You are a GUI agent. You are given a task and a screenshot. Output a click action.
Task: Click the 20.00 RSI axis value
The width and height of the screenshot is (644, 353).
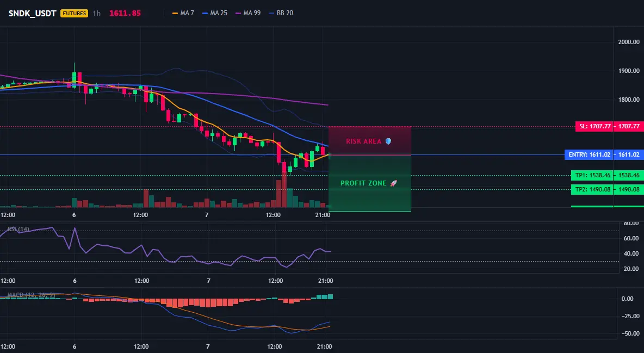tap(631, 269)
